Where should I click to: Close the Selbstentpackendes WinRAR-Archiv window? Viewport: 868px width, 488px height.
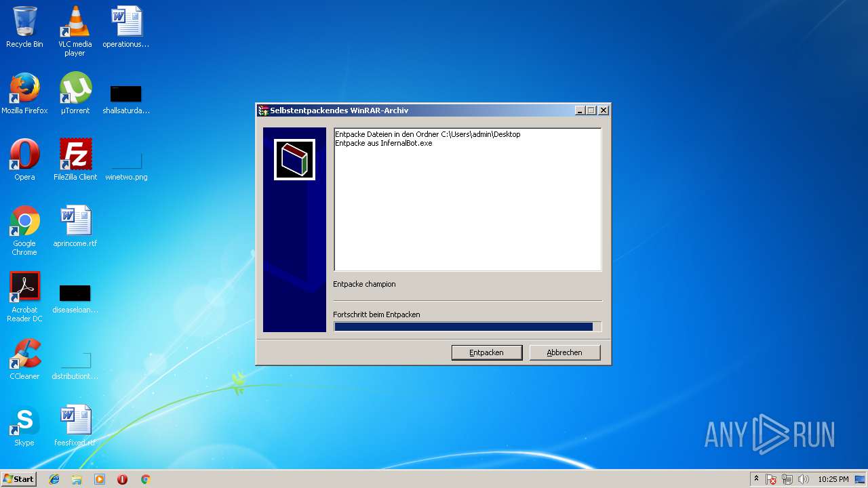pyautogui.click(x=604, y=110)
